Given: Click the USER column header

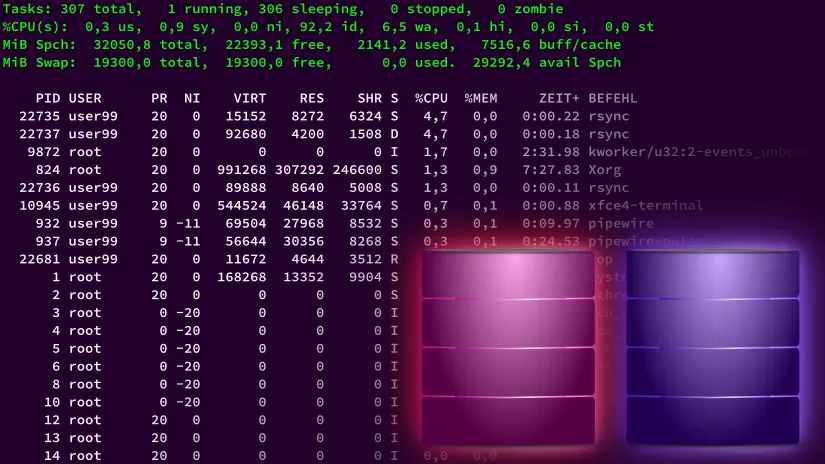Looking at the screenshot, I should pos(85,99).
